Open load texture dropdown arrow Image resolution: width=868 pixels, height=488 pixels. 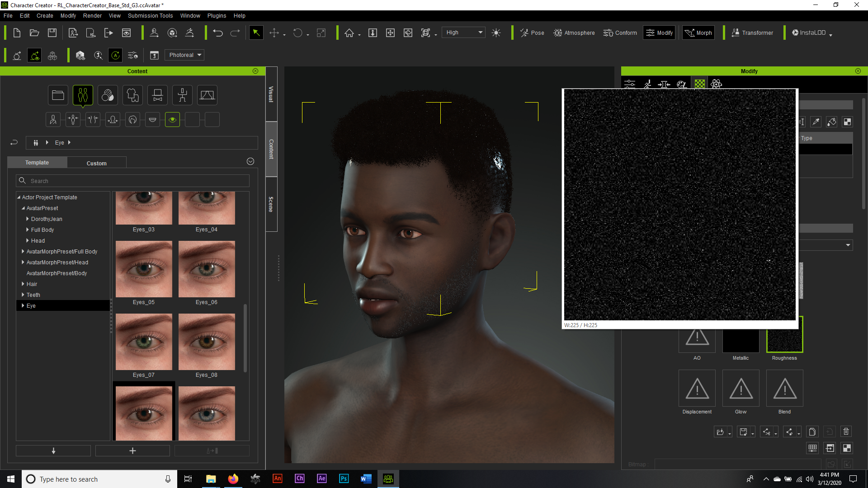[730, 433]
